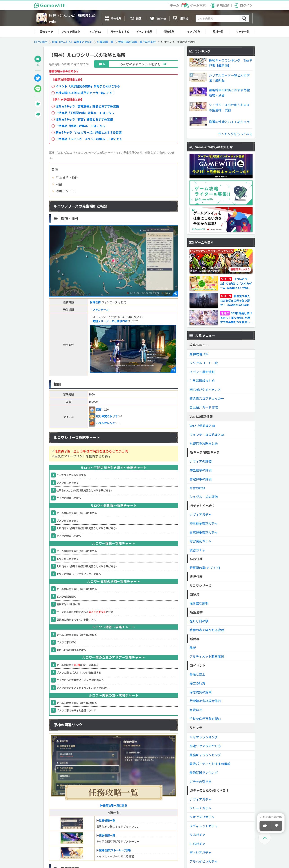The image size is (289, 868).
Task: Open the 最強キャラ nav tab
Action: click(x=46, y=32)
